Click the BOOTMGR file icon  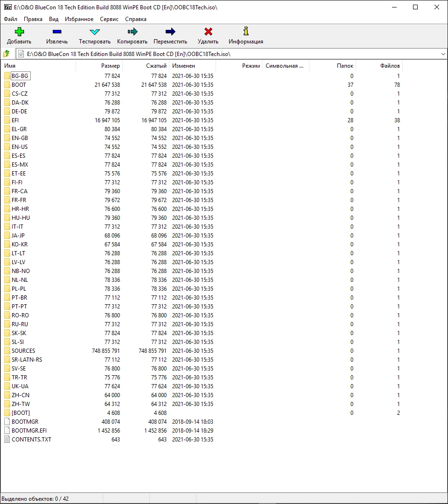coord(7,422)
